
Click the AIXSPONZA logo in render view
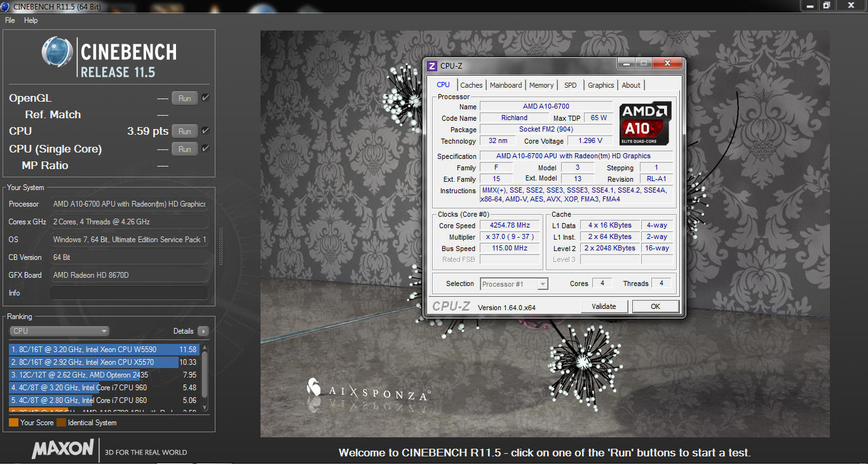368,390
